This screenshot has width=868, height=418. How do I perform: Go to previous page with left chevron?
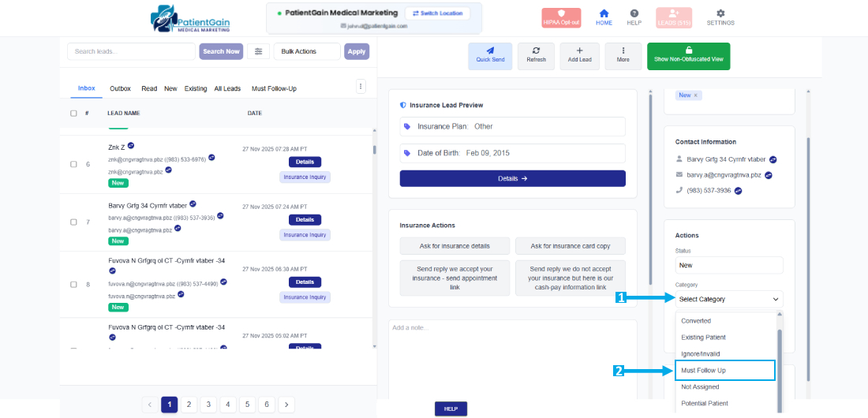(149, 405)
